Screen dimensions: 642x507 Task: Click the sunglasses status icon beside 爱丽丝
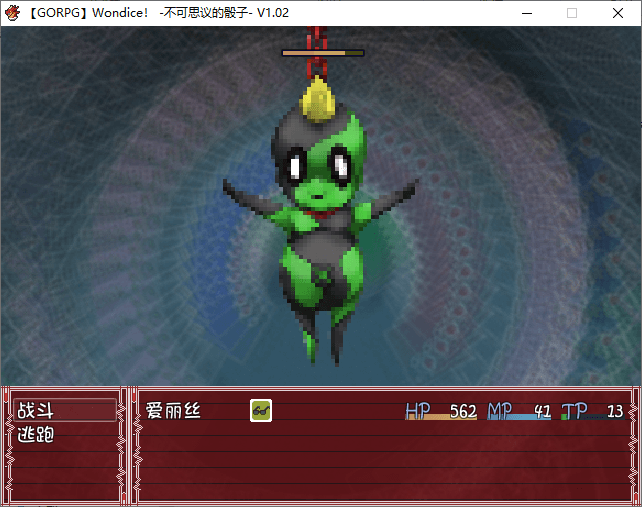pyautogui.click(x=261, y=410)
